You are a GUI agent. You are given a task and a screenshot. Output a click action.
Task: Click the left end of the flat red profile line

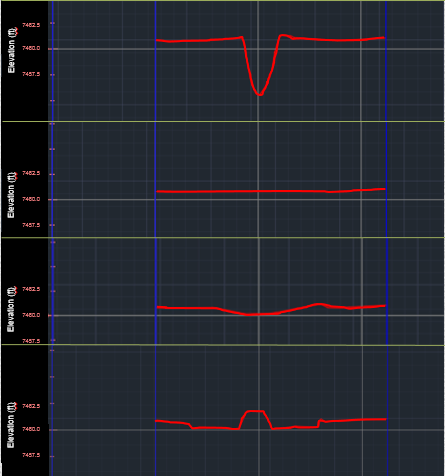(158, 191)
